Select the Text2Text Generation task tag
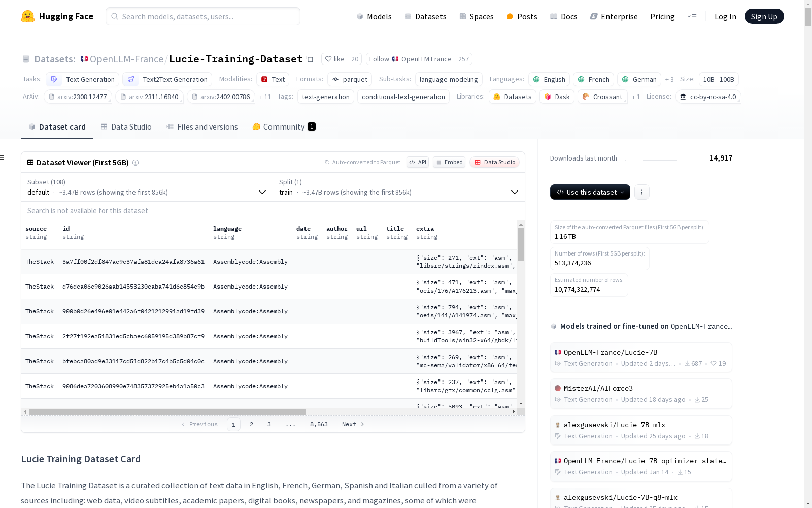Viewport: 812px width, 508px height. tap(167, 79)
